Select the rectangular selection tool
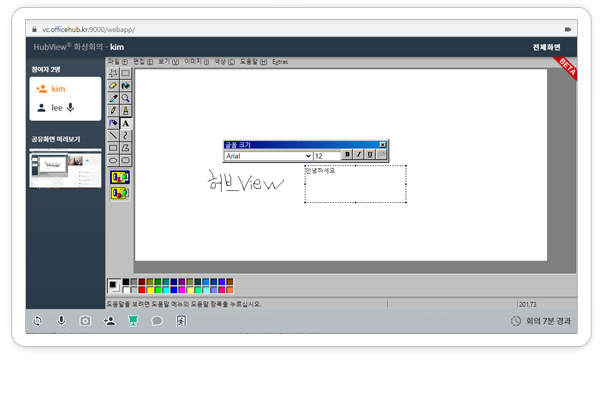The height and width of the screenshot is (400, 600). click(126, 73)
